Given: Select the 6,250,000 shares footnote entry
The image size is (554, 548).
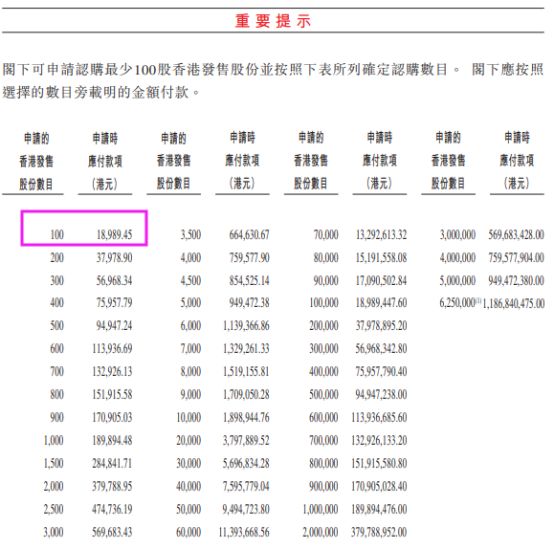Looking at the screenshot, I should 460,303.
